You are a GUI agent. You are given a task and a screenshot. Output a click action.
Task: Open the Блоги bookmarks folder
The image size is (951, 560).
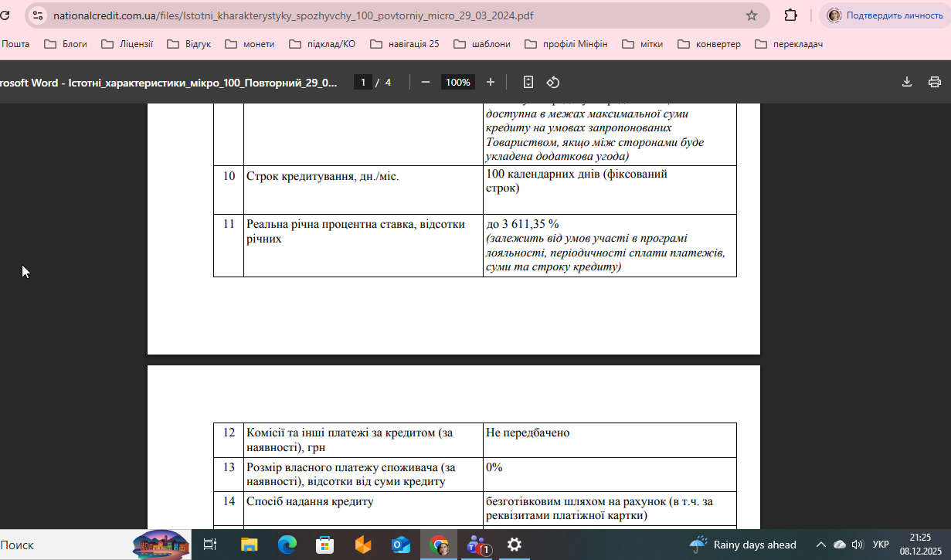[66, 44]
